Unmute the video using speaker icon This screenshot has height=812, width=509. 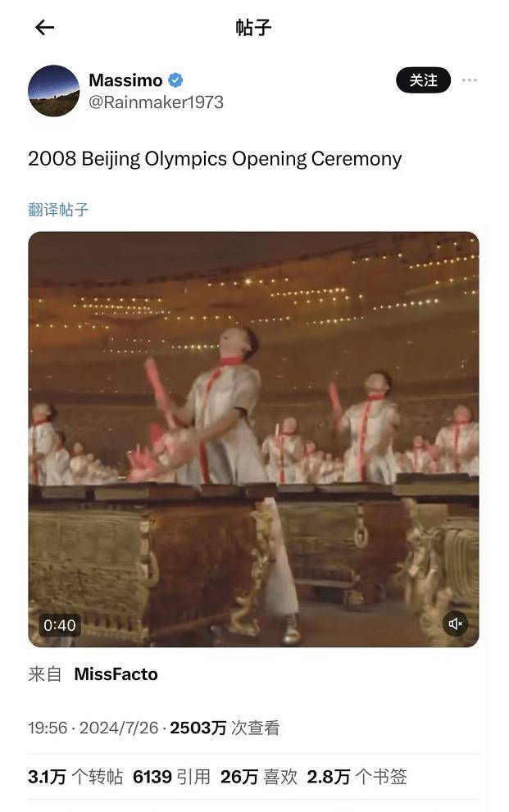(x=455, y=624)
